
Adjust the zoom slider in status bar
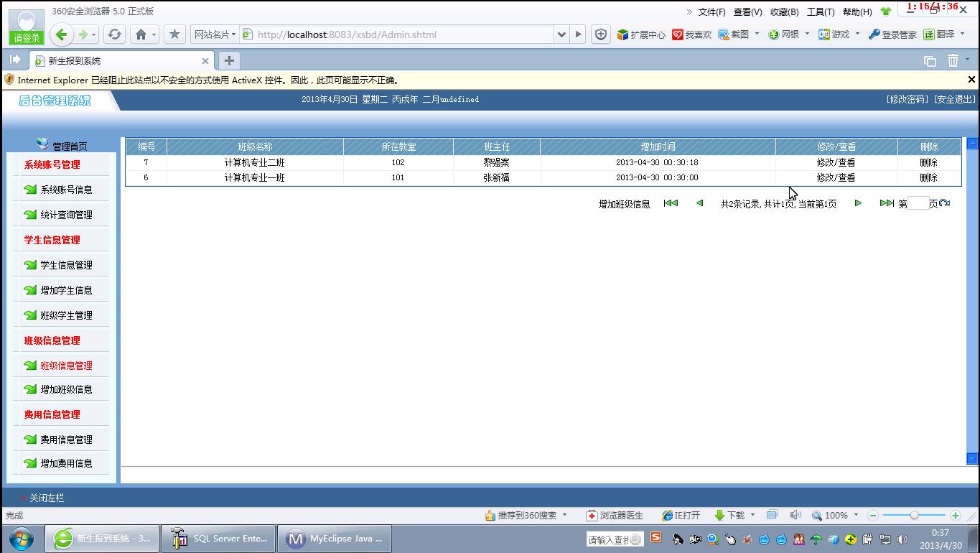pos(914,515)
